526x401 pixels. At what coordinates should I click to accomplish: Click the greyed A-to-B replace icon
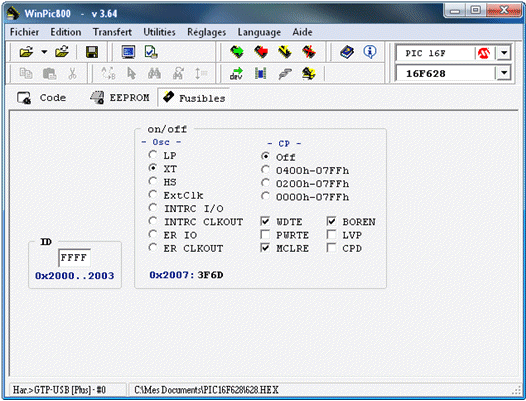click(108, 73)
